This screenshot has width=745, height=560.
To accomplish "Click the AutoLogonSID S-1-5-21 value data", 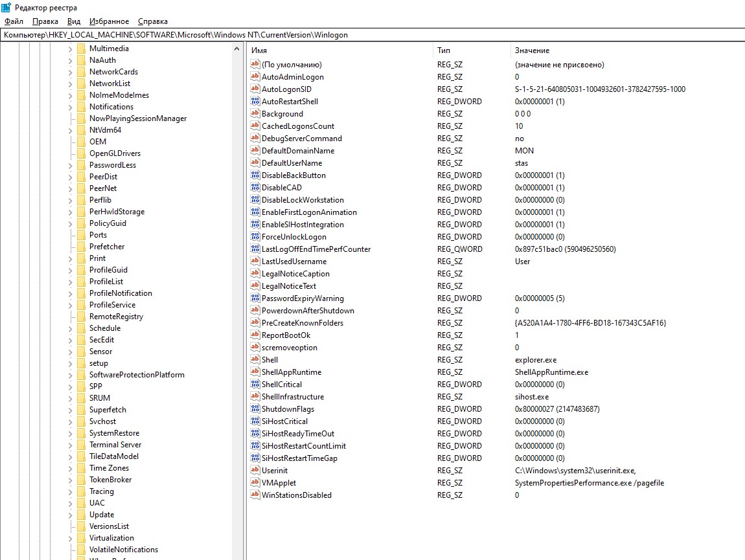I will coord(600,89).
